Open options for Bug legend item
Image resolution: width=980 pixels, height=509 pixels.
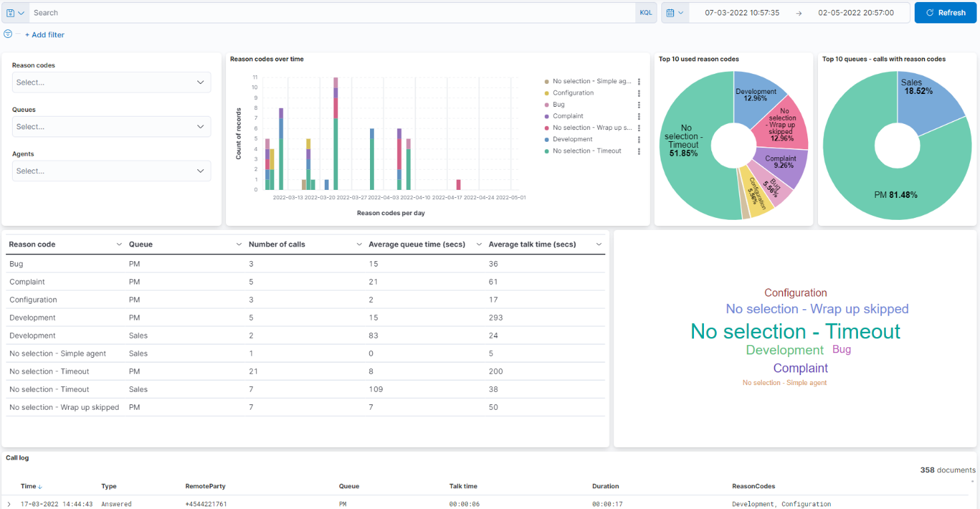[639, 105]
